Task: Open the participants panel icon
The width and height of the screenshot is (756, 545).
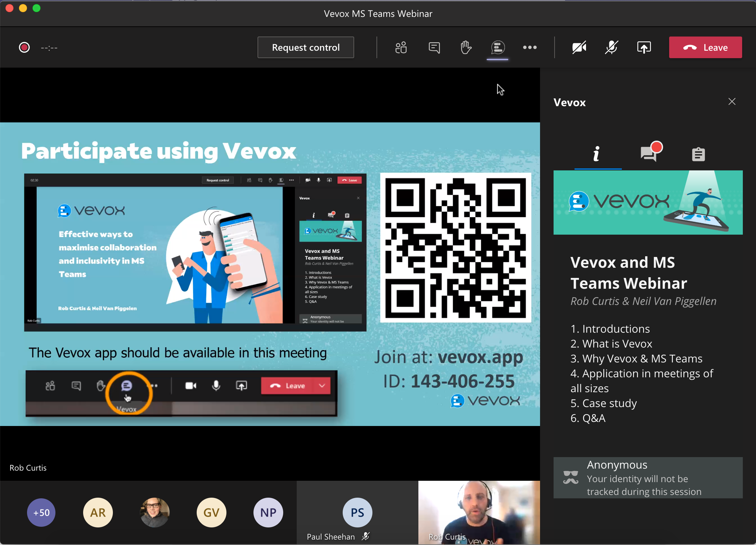Action: (x=401, y=47)
